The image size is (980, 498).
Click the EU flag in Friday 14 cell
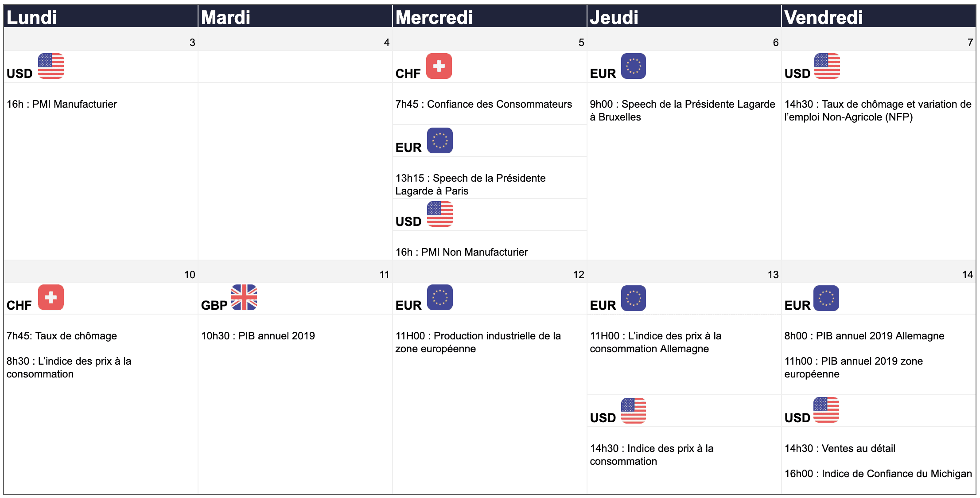(826, 298)
